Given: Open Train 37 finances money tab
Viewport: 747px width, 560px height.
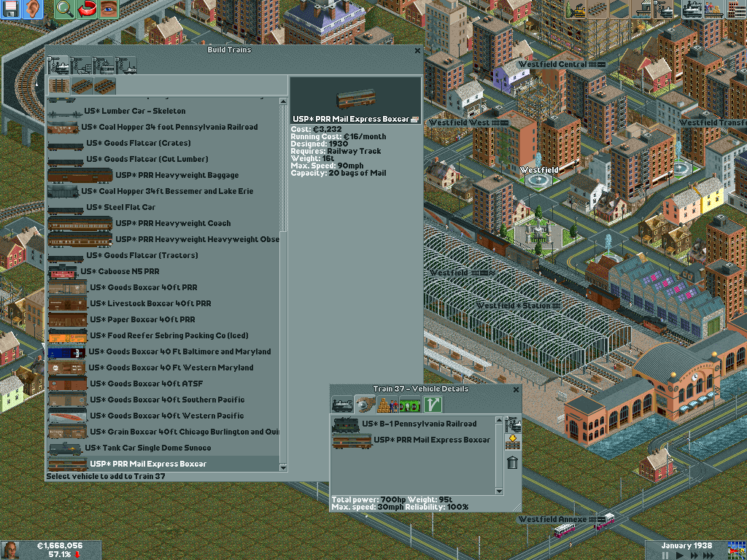Looking at the screenshot, I should pyautogui.click(x=410, y=405).
